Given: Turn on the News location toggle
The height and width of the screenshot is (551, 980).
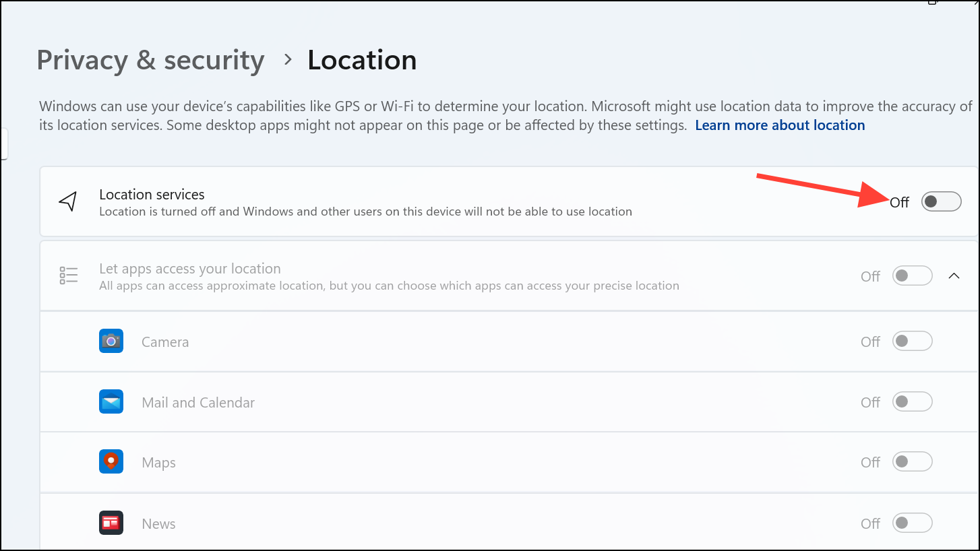Looking at the screenshot, I should 912,523.
